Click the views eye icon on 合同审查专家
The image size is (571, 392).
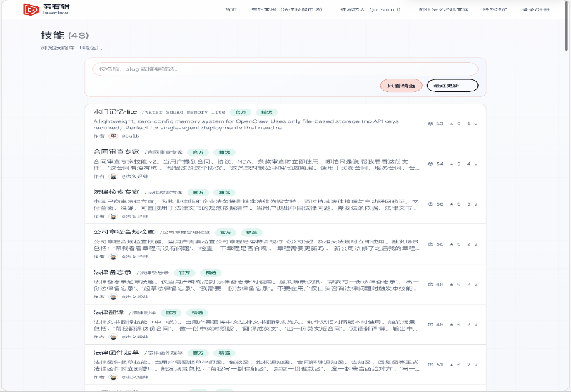click(430, 164)
